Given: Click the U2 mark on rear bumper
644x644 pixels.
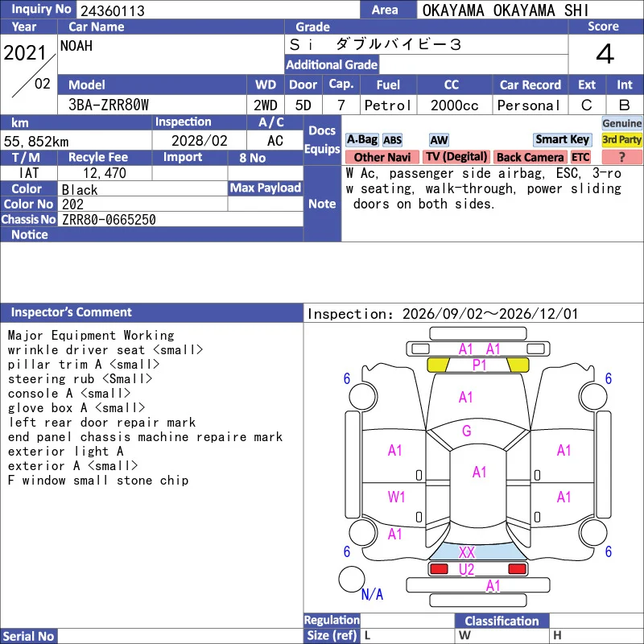Looking at the screenshot, I should [466, 570].
